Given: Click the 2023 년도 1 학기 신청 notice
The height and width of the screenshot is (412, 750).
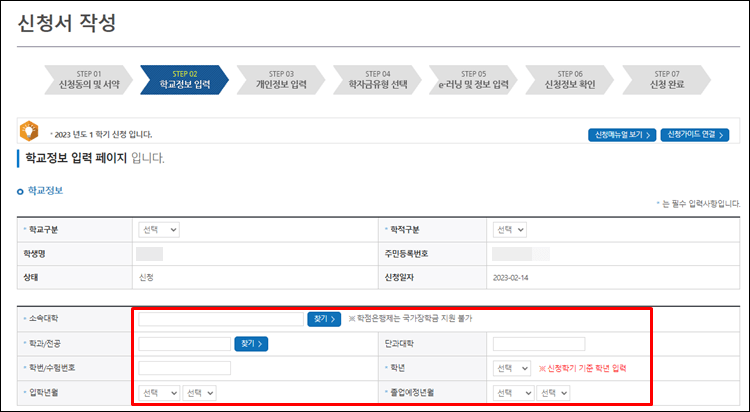Looking at the screenshot, I should 103,135.
